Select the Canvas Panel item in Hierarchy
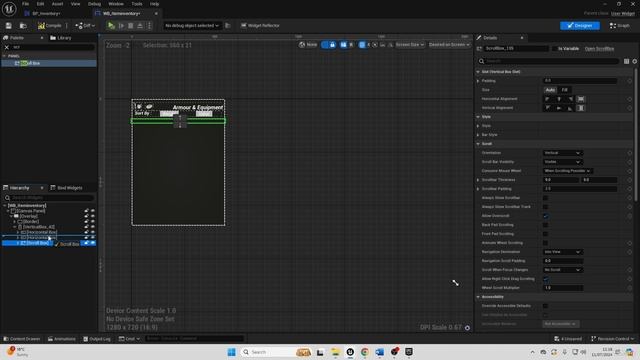The width and height of the screenshot is (640, 360). pos(30,211)
